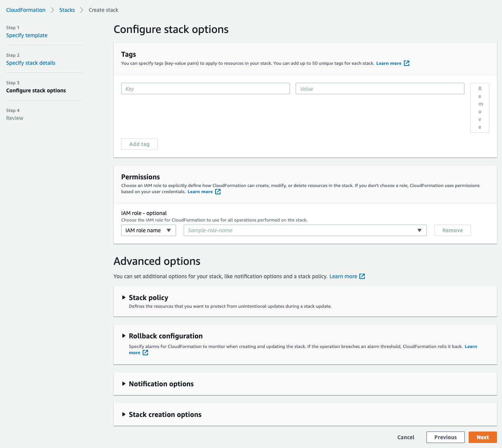Open Learn more link in Rollback configuration
502x448 pixels.
pyautogui.click(x=471, y=346)
